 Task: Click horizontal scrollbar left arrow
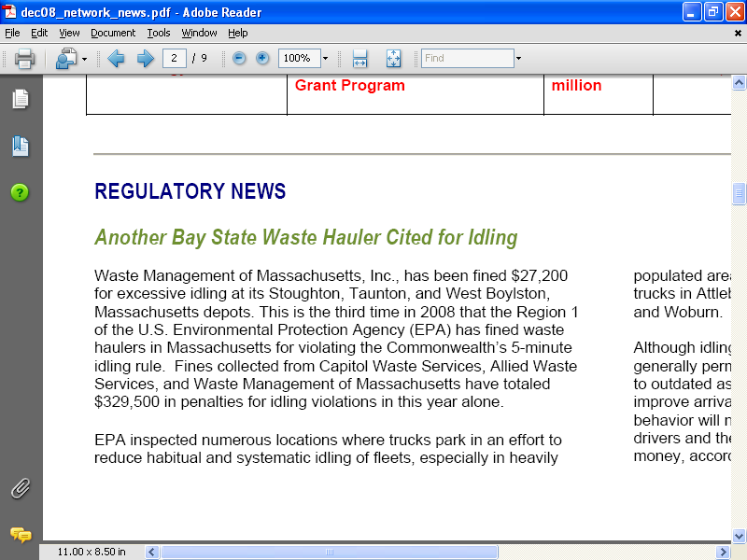click(151, 553)
